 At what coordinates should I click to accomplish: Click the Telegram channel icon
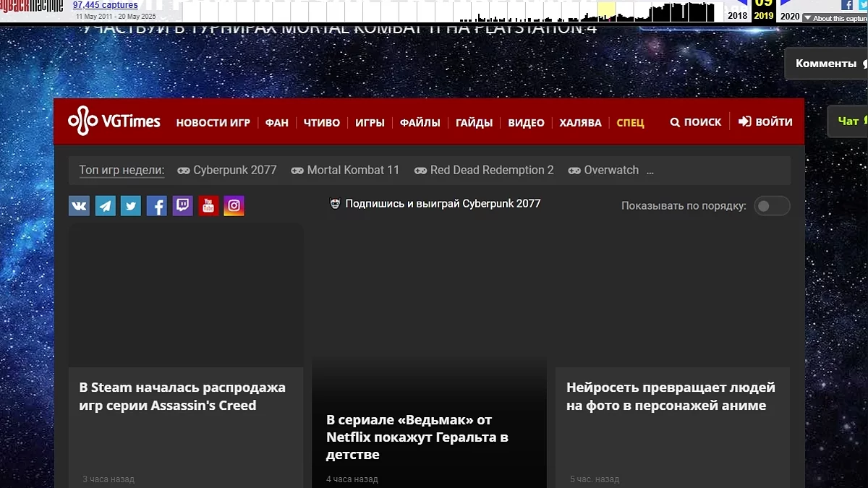click(105, 206)
